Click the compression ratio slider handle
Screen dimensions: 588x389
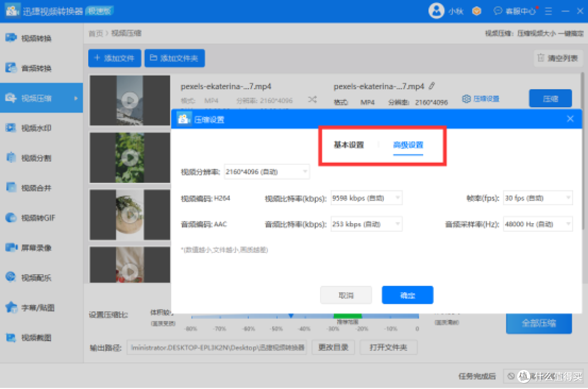point(291,316)
